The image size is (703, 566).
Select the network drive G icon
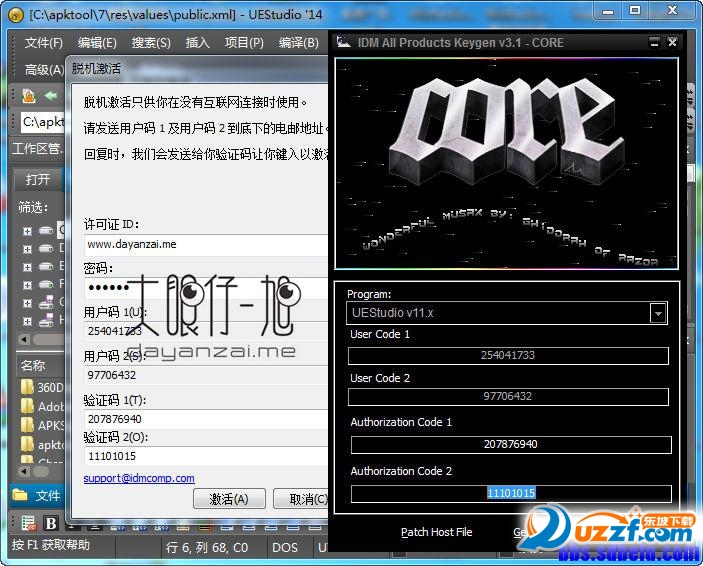click(x=46, y=303)
